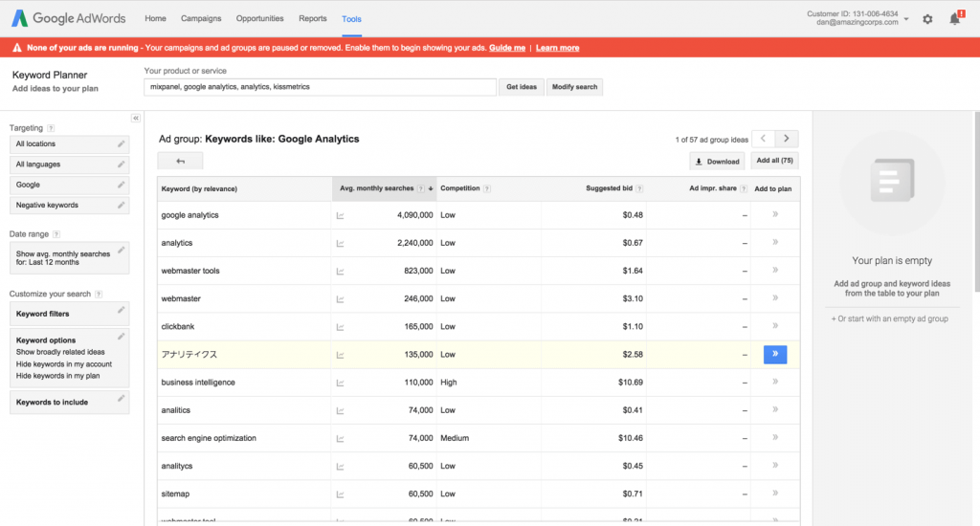Open Targeting help tooltip
This screenshot has width=980, height=526.
tap(51, 128)
